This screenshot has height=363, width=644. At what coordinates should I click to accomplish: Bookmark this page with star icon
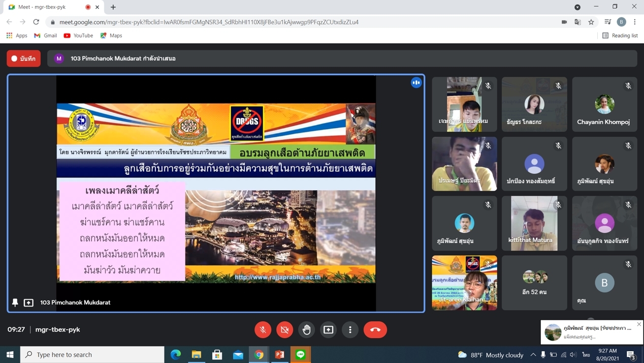click(x=591, y=22)
